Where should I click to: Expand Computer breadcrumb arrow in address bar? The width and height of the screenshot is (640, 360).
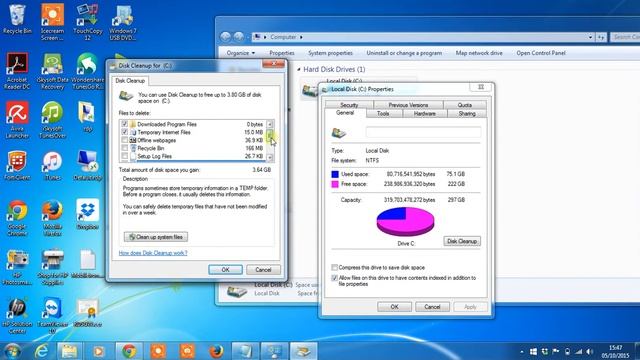(x=301, y=37)
